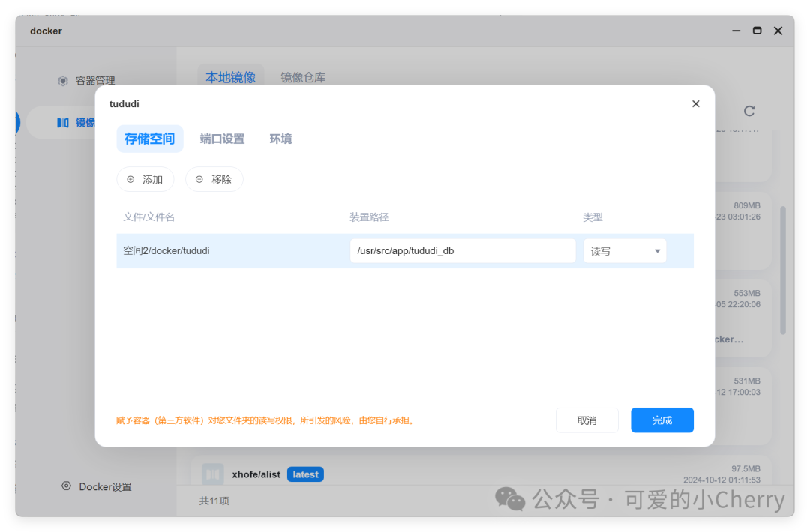Screen dimensions: 810x532
Task: Switch to 本地镜像 tab in background
Action: [230, 77]
